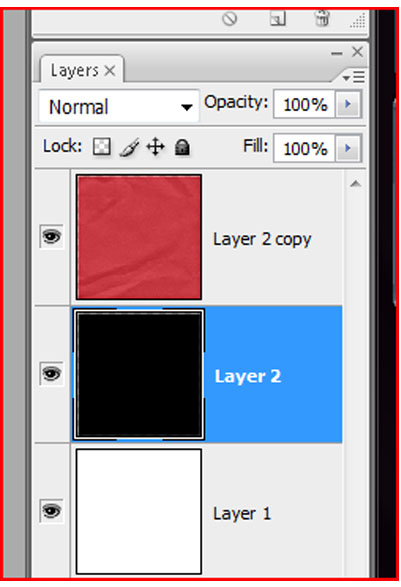This screenshot has height=587, width=401.
Task: Click the trash delete icon at top
Action: pyautogui.click(x=322, y=18)
